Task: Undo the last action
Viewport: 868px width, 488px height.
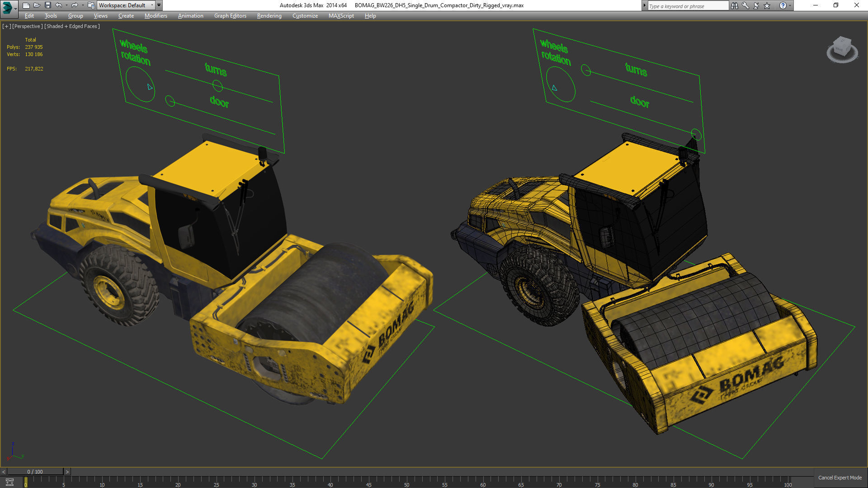Action: tap(59, 5)
